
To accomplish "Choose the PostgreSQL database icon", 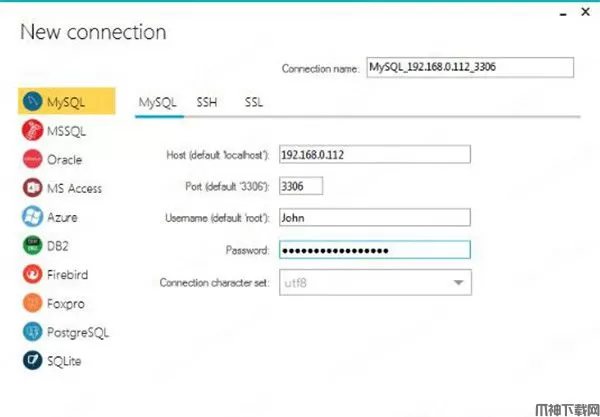I will click(x=32, y=332).
